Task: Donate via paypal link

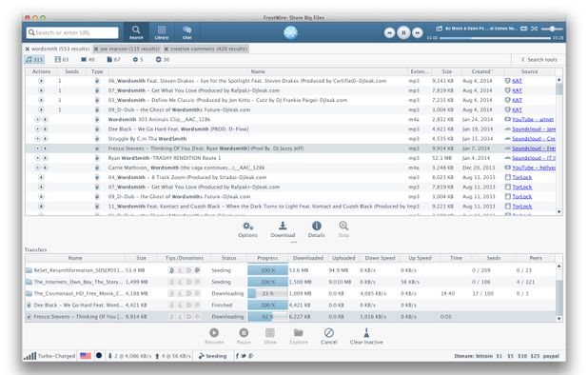Action: coord(551,356)
